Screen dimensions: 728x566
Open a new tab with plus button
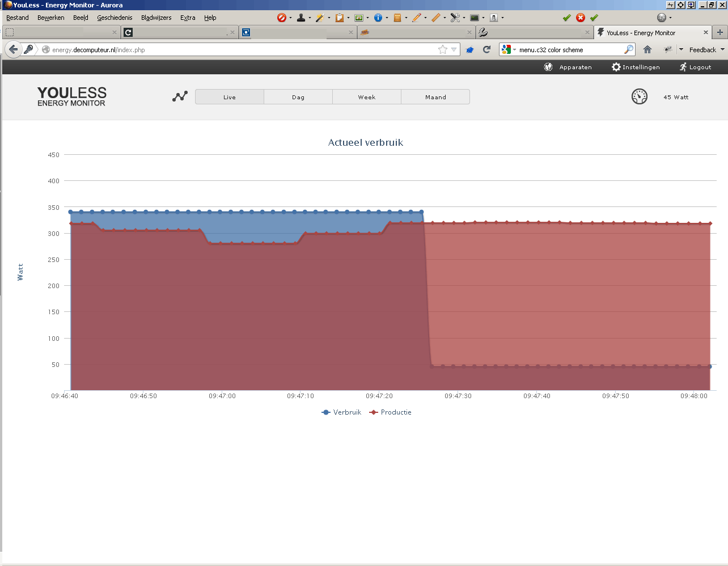[x=720, y=32]
